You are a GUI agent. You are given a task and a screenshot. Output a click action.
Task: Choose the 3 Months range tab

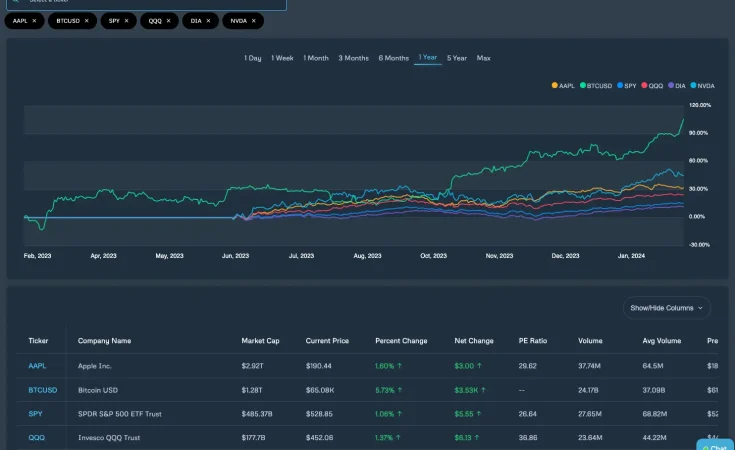[354, 58]
